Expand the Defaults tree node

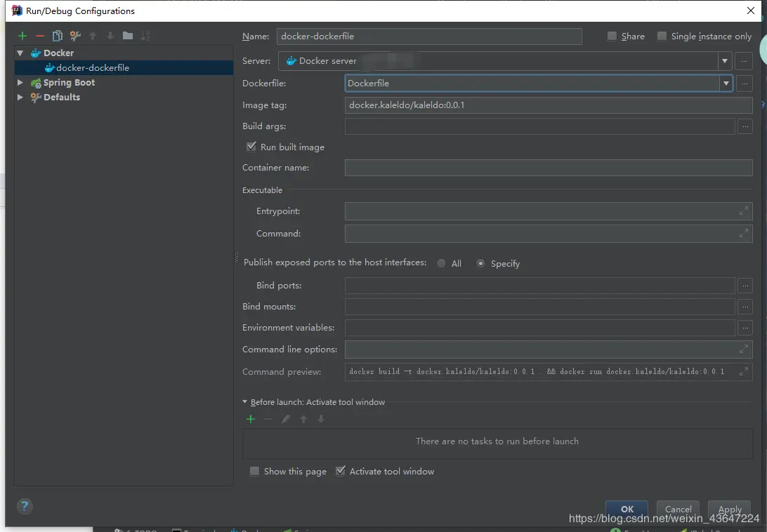coord(20,98)
